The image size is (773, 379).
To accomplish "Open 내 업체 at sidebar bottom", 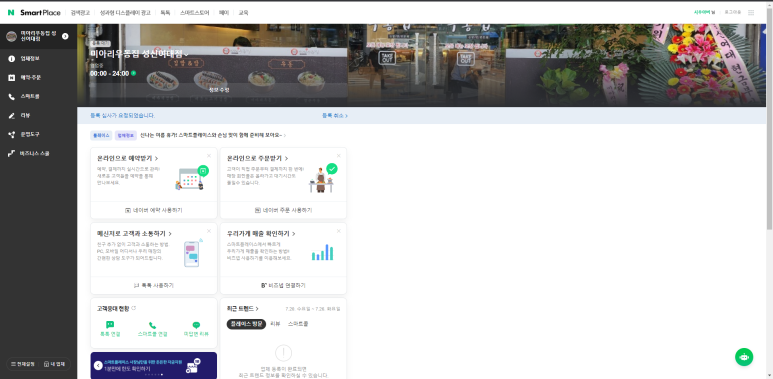I will [54, 364].
